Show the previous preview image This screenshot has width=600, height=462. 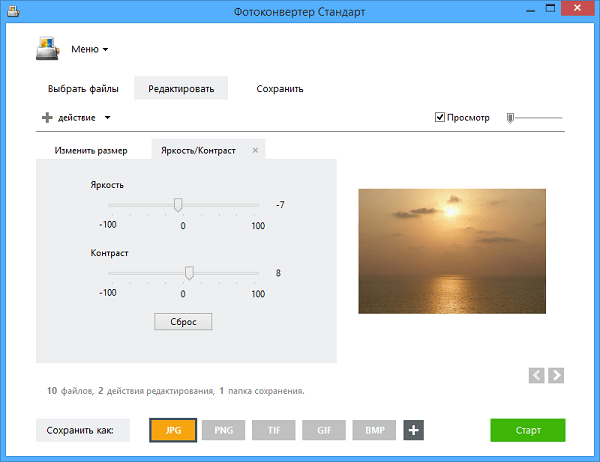[536, 375]
